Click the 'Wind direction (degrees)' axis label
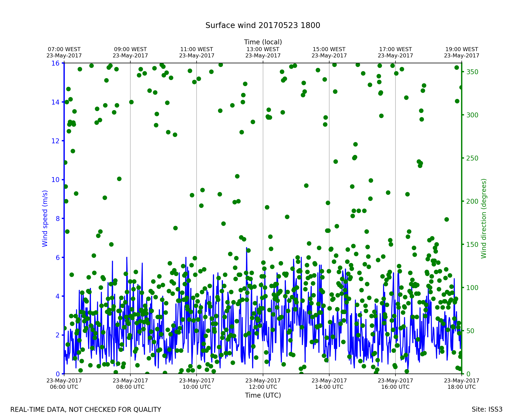513x420 pixels. click(484, 218)
